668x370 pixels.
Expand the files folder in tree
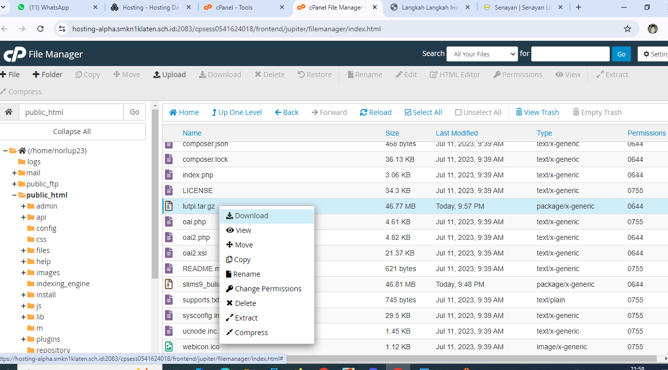pyautogui.click(x=23, y=250)
